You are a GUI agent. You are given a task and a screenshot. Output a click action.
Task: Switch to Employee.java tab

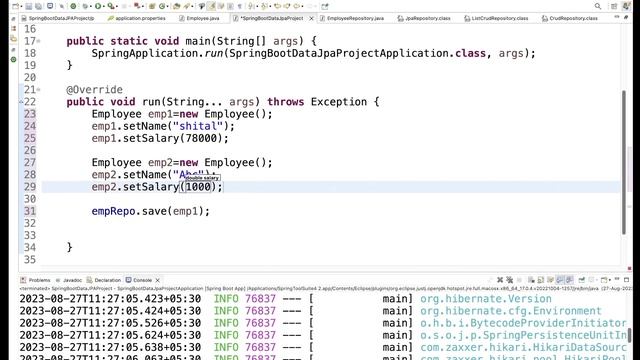(199, 18)
